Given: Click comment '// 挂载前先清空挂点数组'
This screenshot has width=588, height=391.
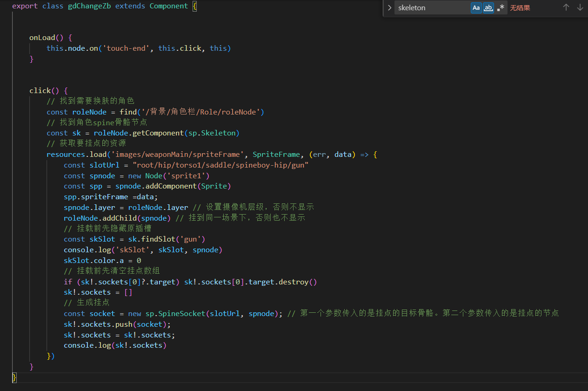Looking at the screenshot, I should point(112,271).
